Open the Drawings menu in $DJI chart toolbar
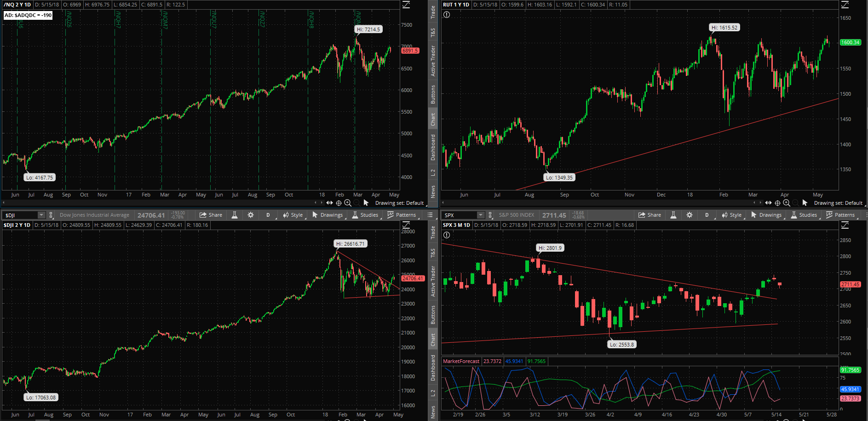Screen dimensions: 868x421 coord(327,215)
